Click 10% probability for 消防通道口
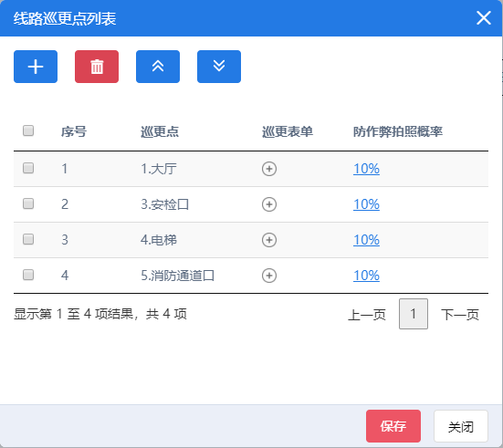 click(366, 276)
